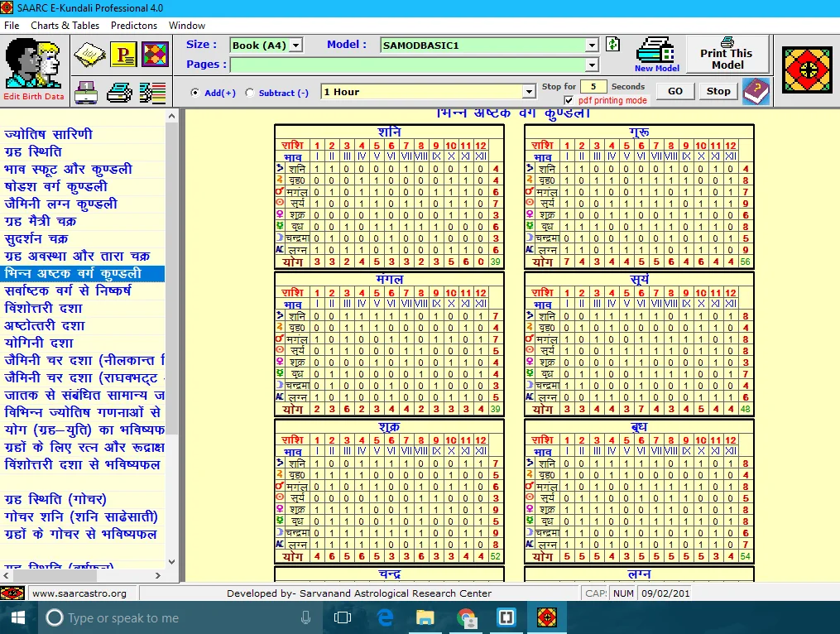Click the E-Kundali taskbar icon
Screen dimensions: 840x634
click(x=547, y=618)
